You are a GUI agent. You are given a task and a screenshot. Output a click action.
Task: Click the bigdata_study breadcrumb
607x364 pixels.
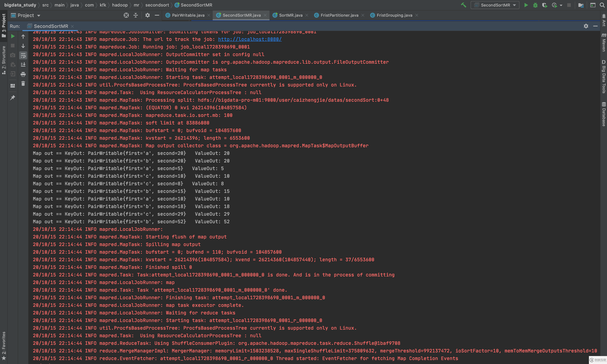20,5
